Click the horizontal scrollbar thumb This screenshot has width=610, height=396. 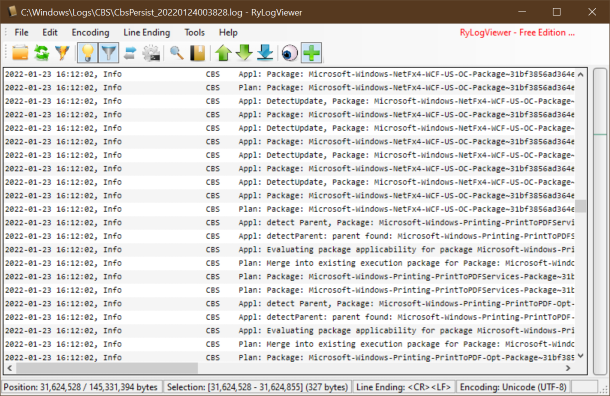point(107,368)
